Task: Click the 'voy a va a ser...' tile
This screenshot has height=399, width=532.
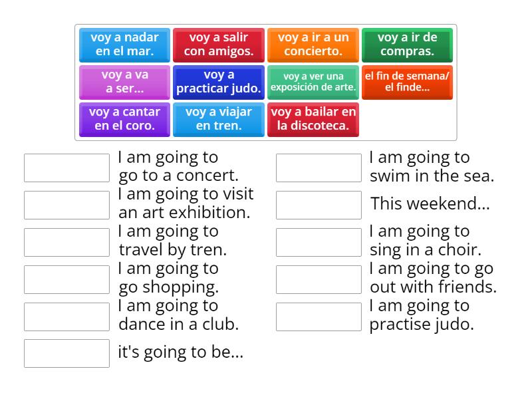Action: pyautogui.click(x=124, y=82)
